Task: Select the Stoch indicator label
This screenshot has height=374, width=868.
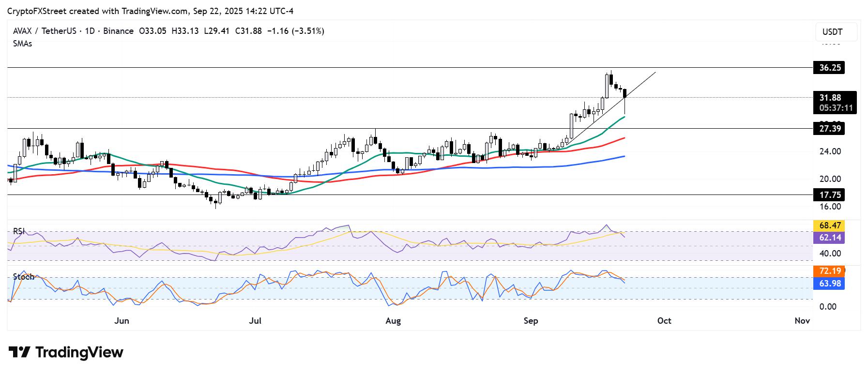Action: [x=23, y=277]
